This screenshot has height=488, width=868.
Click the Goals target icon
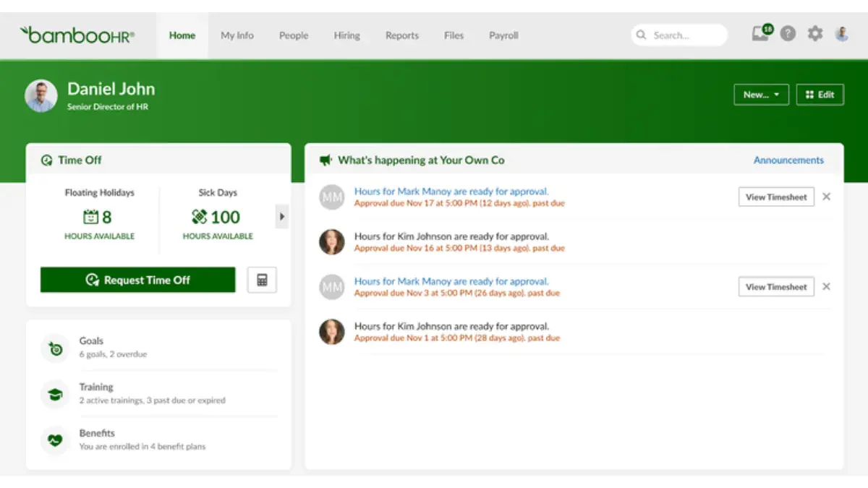coord(55,348)
